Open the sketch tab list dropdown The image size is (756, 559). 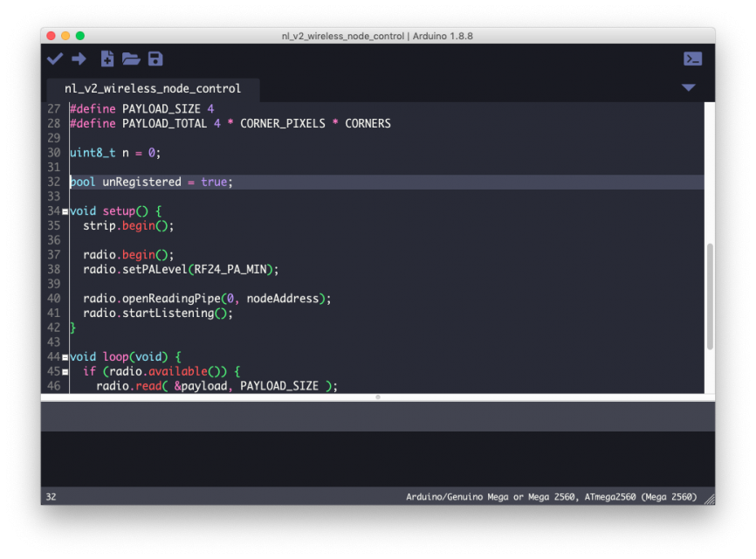[689, 87]
